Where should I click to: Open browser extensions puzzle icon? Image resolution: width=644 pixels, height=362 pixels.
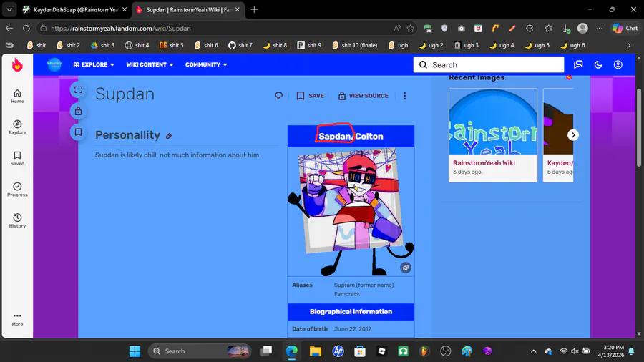click(530, 29)
